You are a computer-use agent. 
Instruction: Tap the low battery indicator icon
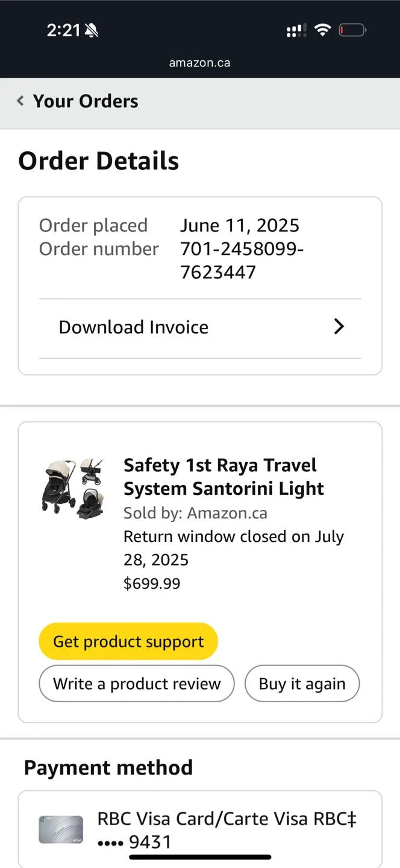coord(352,29)
